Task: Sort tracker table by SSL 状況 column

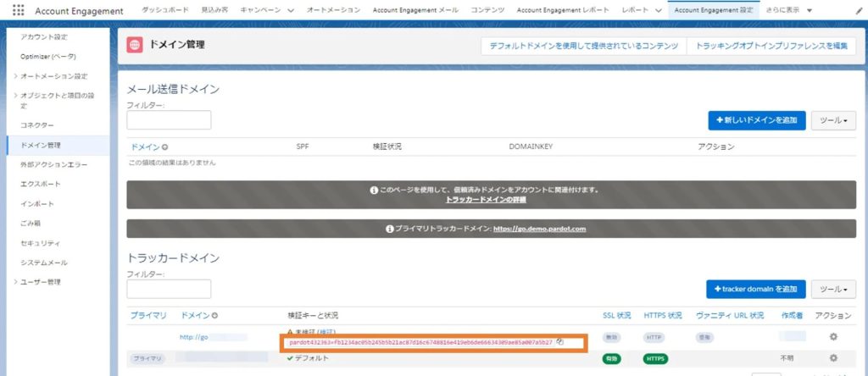Action: coord(617,316)
